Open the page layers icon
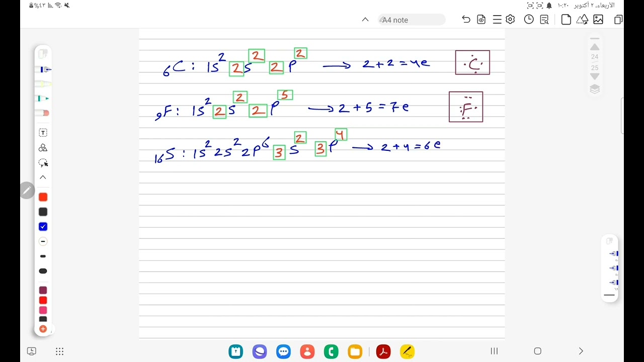Image resolution: width=644 pixels, height=362 pixels. (595, 89)
